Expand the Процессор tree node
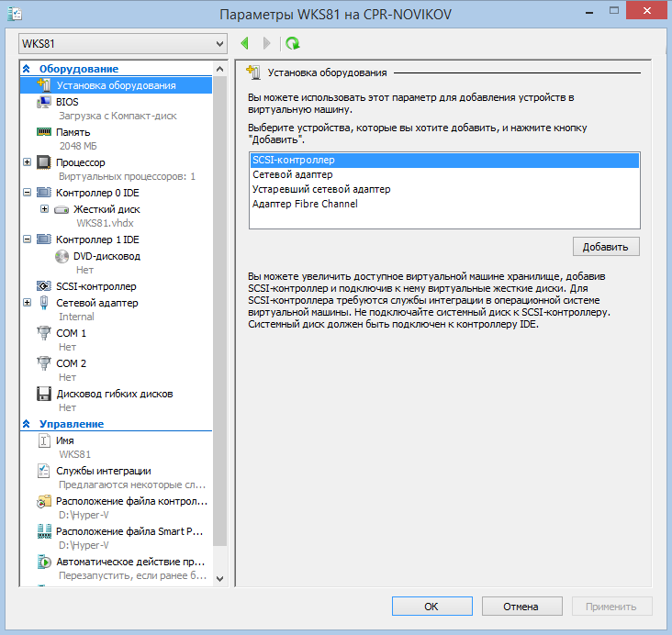This screenshot has height=635, width=672. pyautogui.click(x=27, y=162)
